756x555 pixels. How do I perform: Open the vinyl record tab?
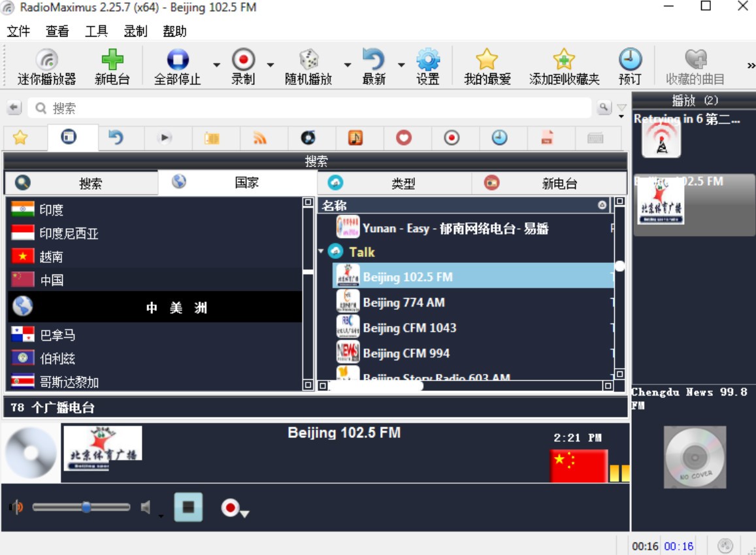[x=308, y=138]
